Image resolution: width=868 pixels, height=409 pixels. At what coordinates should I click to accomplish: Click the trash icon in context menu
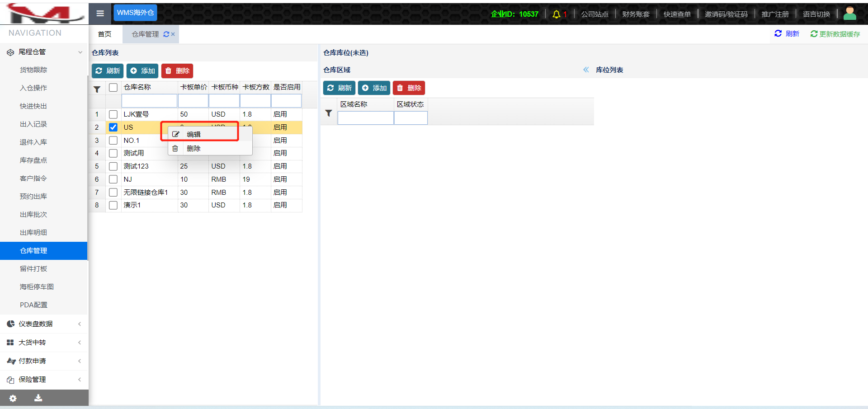tap(175, 148)
